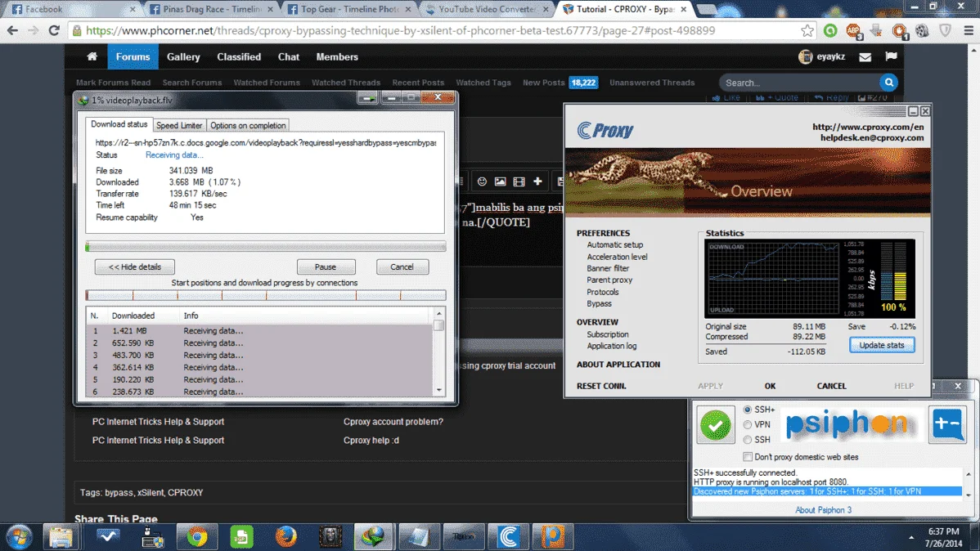Open the AdBlock Plus extension icon

pyautogui.click(x=853, y=30)
